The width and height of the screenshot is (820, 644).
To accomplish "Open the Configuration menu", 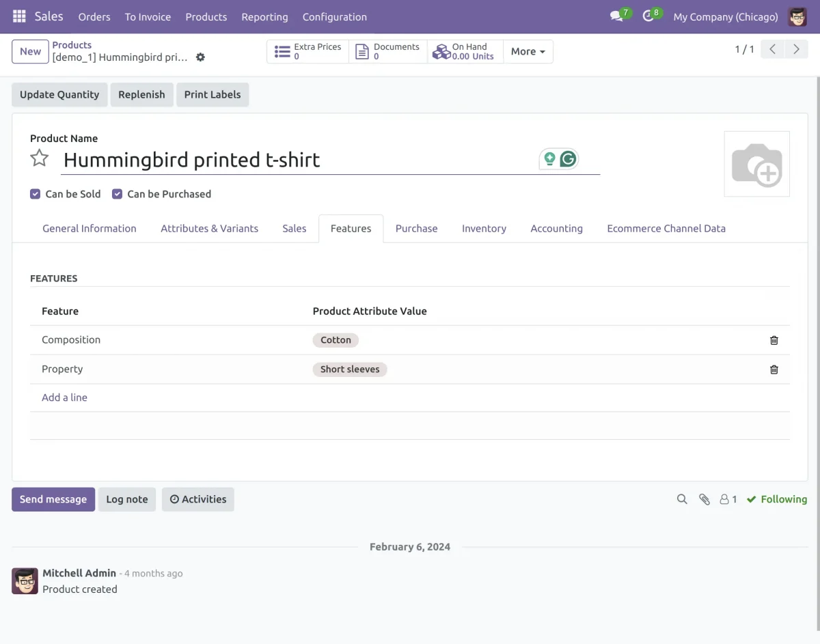I will [x=334, y=16].
